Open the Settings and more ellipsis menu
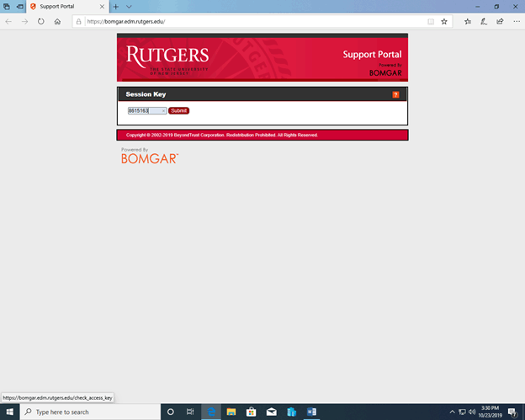The width and height of the screenshot is (525, 420). (x=517, y=21)
